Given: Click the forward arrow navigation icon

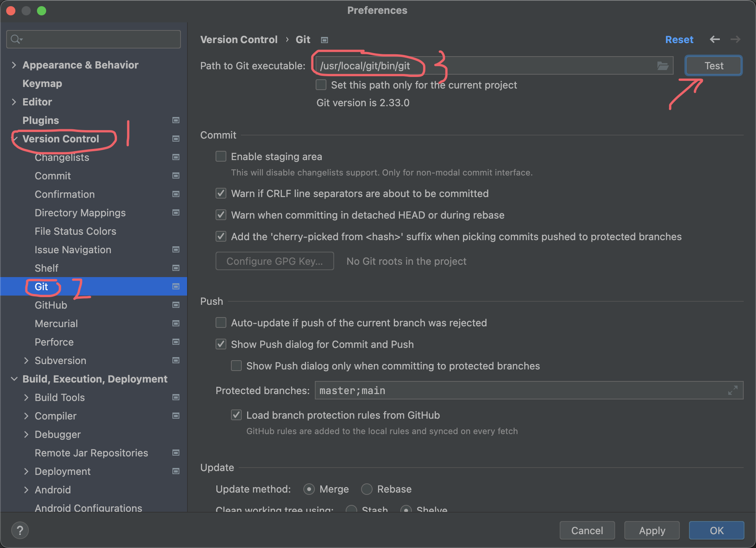Looking at the screenshot, I should (x=735, y=39).
